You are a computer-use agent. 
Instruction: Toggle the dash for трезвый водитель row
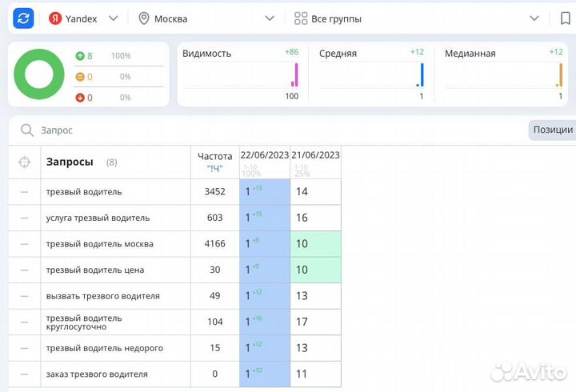pyautogui.click(x=24, y=192)
